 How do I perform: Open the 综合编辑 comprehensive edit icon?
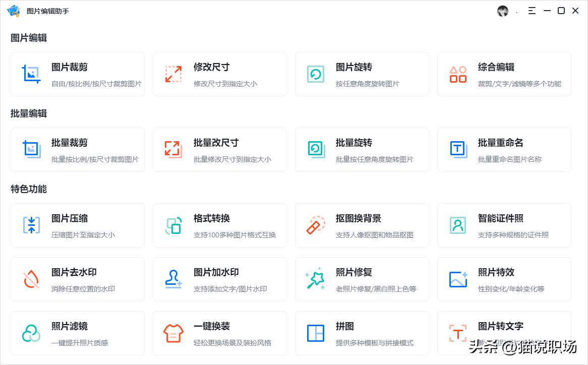point(457,74)
